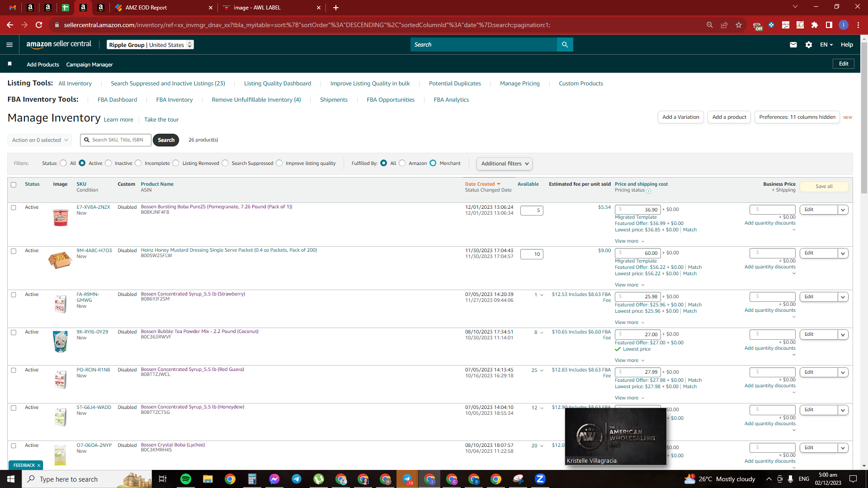
Task: Open the Calculator from the taskbar
Action: pos(252,479)
